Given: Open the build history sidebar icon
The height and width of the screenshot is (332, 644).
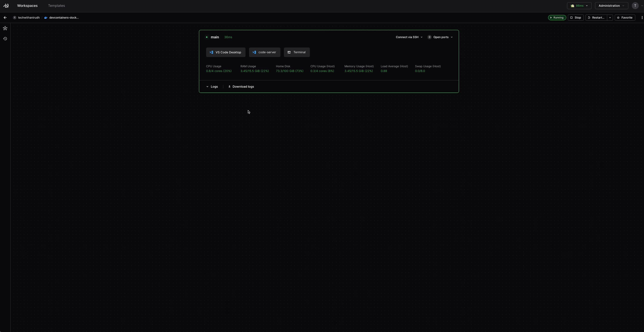Looking at the screenshot, I should (5, 39).
